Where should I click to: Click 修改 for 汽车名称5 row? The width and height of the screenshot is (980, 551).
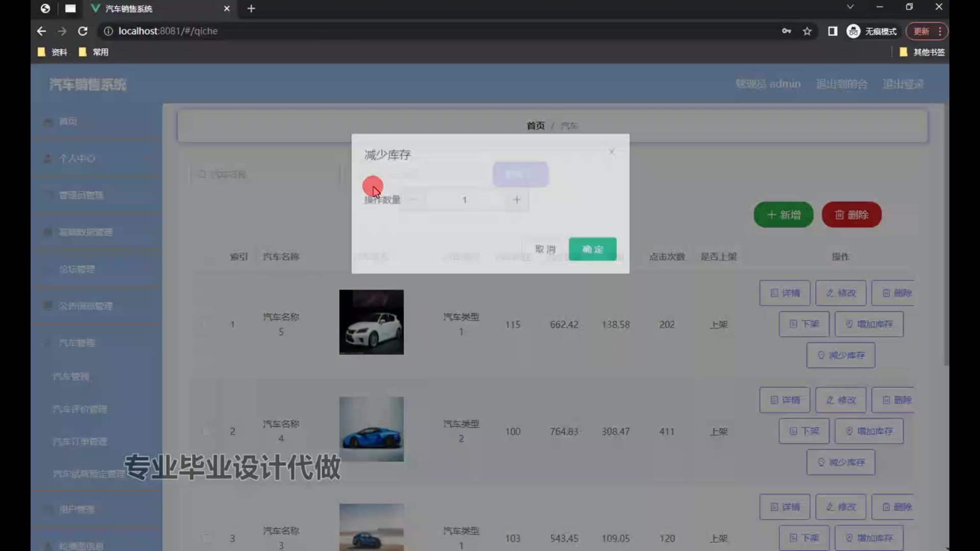841,293
